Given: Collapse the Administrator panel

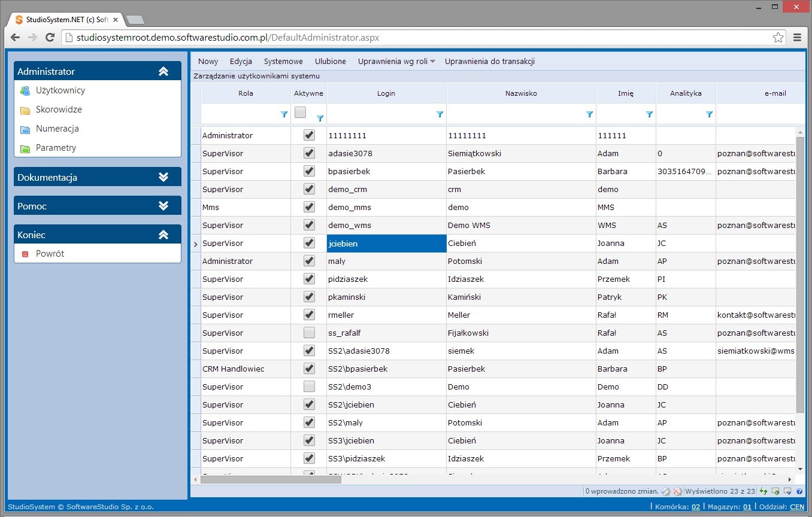Looking at the screenshot, I should coord(163,71).
